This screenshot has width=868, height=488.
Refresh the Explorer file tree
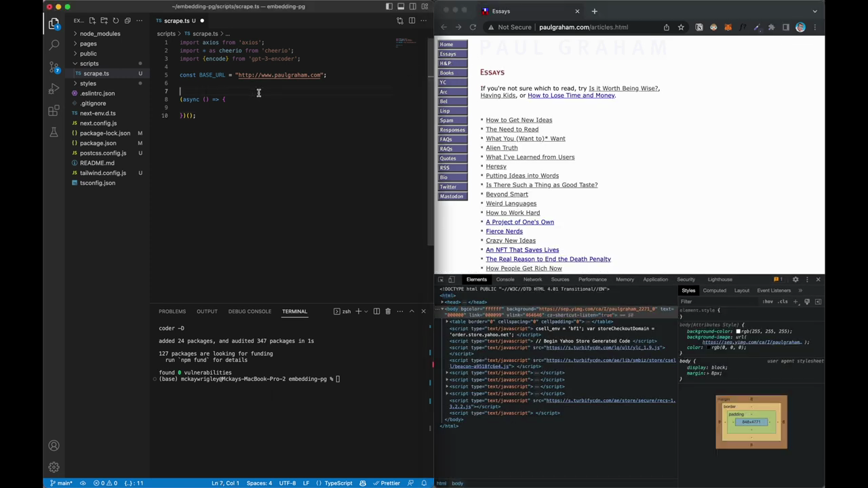(115, 20)
